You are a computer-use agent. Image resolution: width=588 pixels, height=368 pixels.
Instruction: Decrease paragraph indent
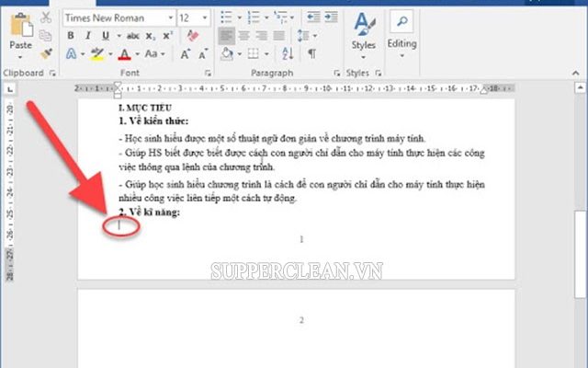point(313,17)
